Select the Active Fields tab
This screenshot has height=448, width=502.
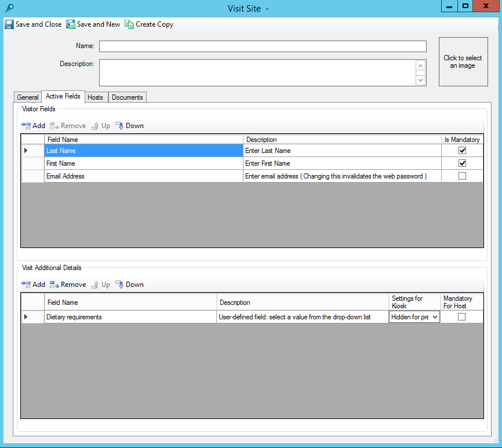63,96
